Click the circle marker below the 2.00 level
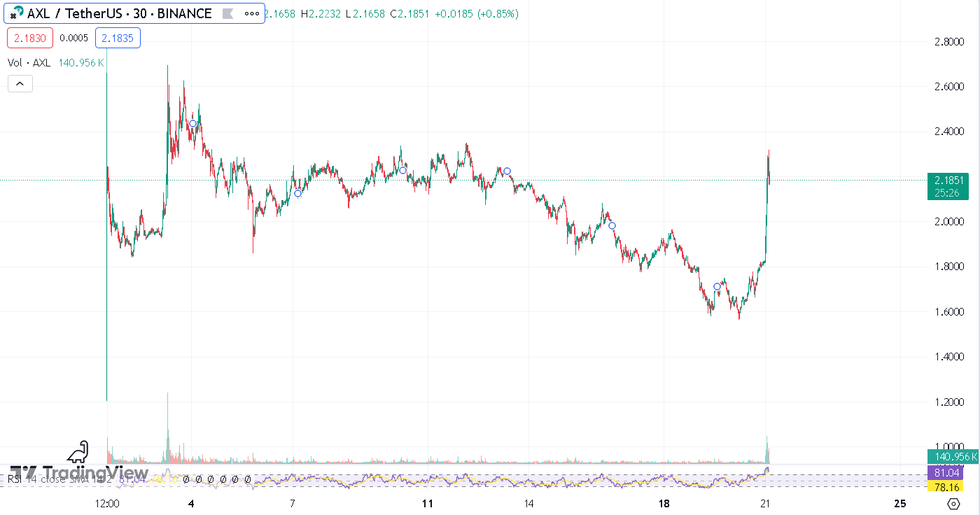The image size is (980, 515). click(x=612, y=225)
